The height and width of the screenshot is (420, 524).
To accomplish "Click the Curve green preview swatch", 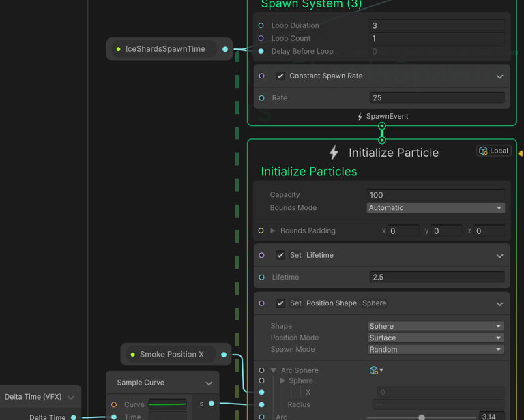I will tap(167, 404).
